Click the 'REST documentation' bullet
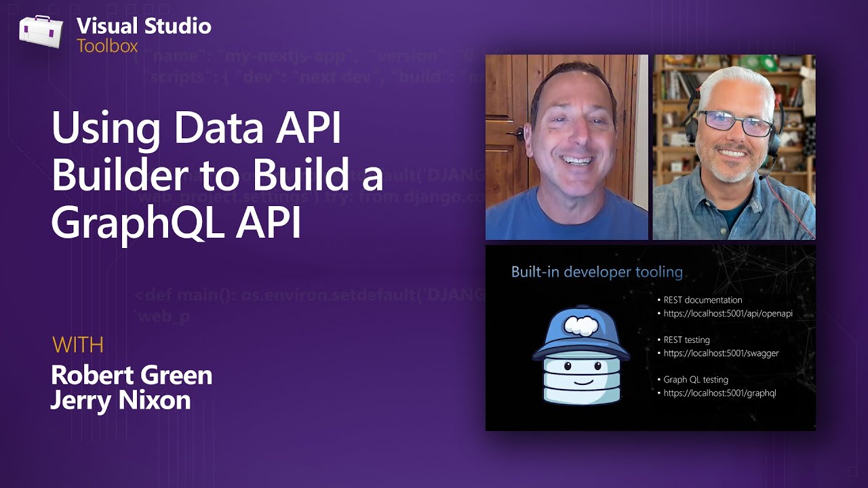The width and height of the screenshot is (868, 488). click(x=703, y=300)
